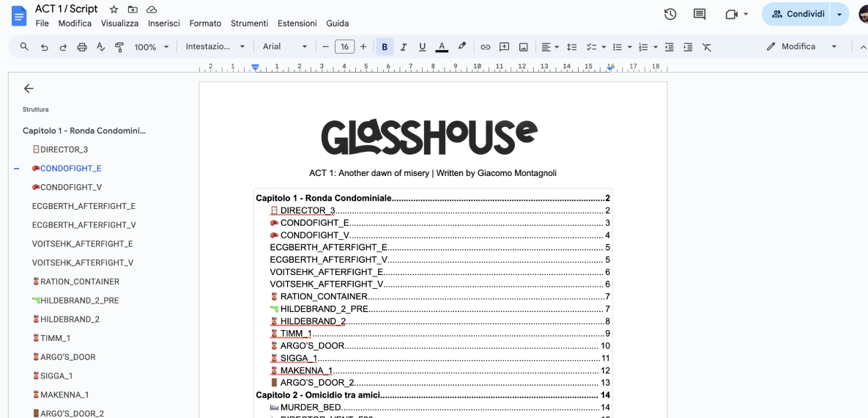Image resolution: width=868 pixels, height=418 pixels.
Task: Open the Strumenti menu
Action: pyautogui.click(x=250, y=23)
